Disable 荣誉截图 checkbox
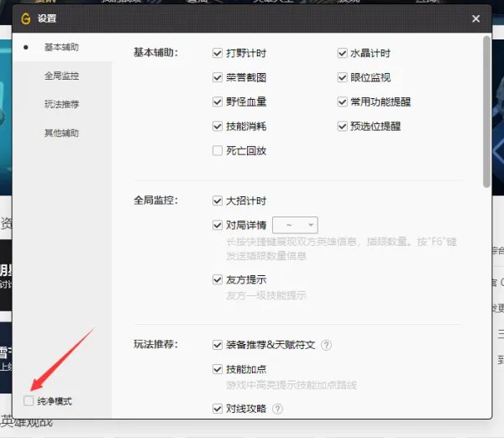Viewport: 504px width, 438px height. click(218, 77)
